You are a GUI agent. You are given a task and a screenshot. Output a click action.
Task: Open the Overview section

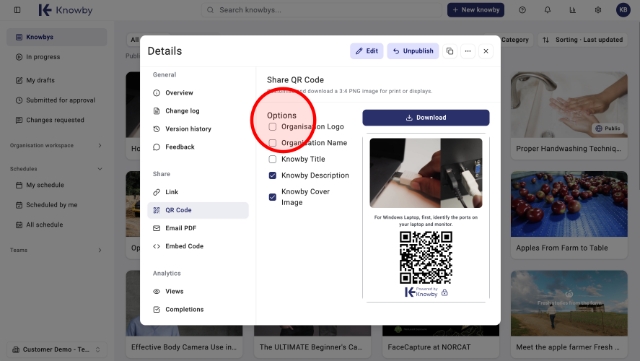[198, 93]
